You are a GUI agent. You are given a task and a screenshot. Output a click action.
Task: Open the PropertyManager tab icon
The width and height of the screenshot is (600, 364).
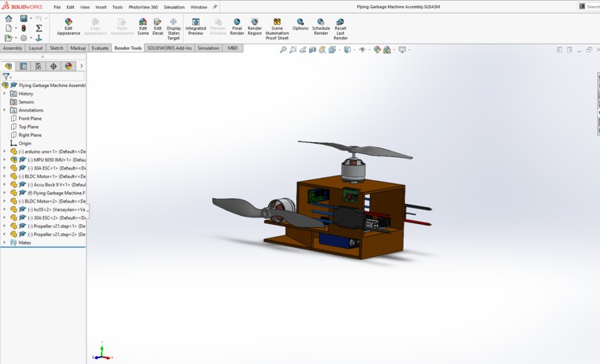[23, 66]
